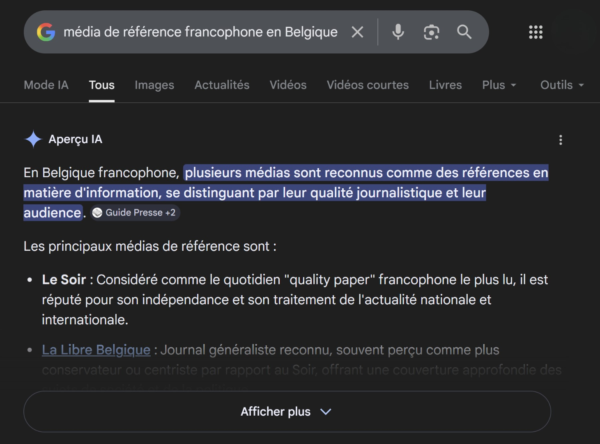The image size is (600, 444).
Task: Expand the overview with Afficher plus
Action: click(286, 411)
